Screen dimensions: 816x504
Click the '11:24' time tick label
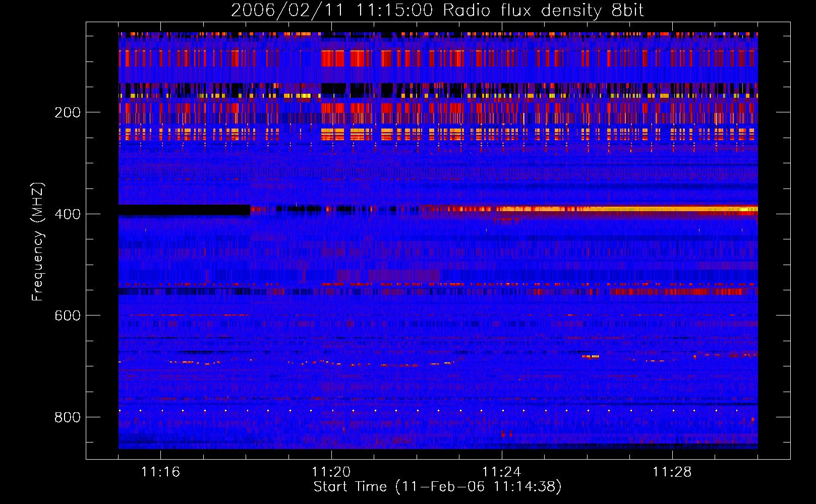[x=501, y=472]
